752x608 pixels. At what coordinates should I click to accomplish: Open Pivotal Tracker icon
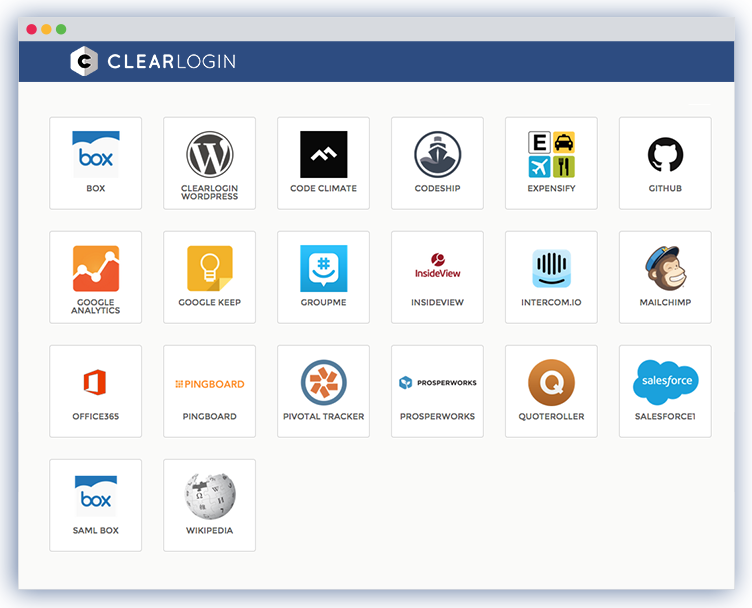coord(324,382)
